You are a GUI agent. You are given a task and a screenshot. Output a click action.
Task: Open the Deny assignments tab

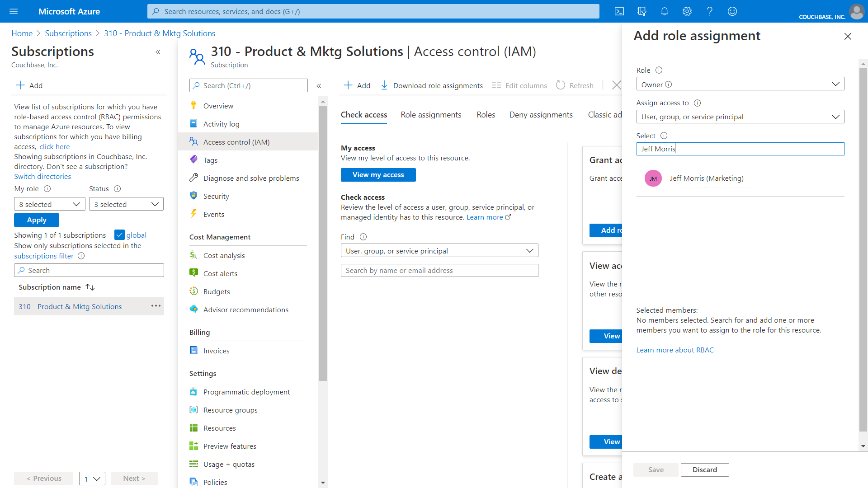(x=541, y=114)
